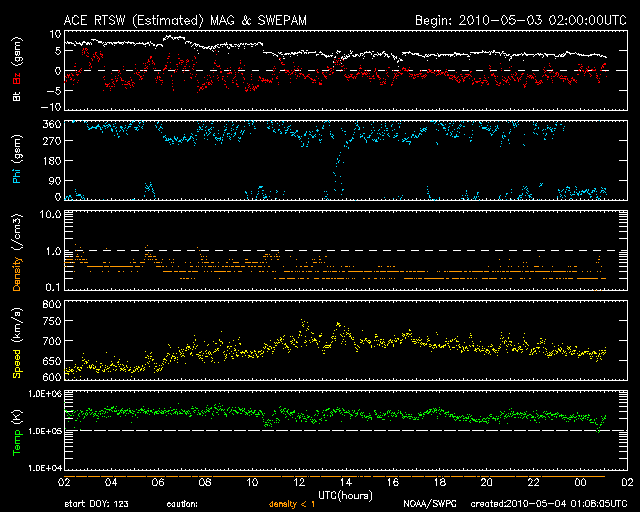Click the NOAA/SWPC credit text
640x512 pixels.
tap(428, 503)
